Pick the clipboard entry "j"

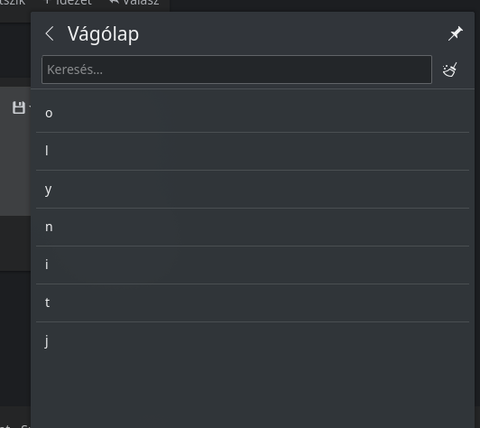tap(253, 341)
